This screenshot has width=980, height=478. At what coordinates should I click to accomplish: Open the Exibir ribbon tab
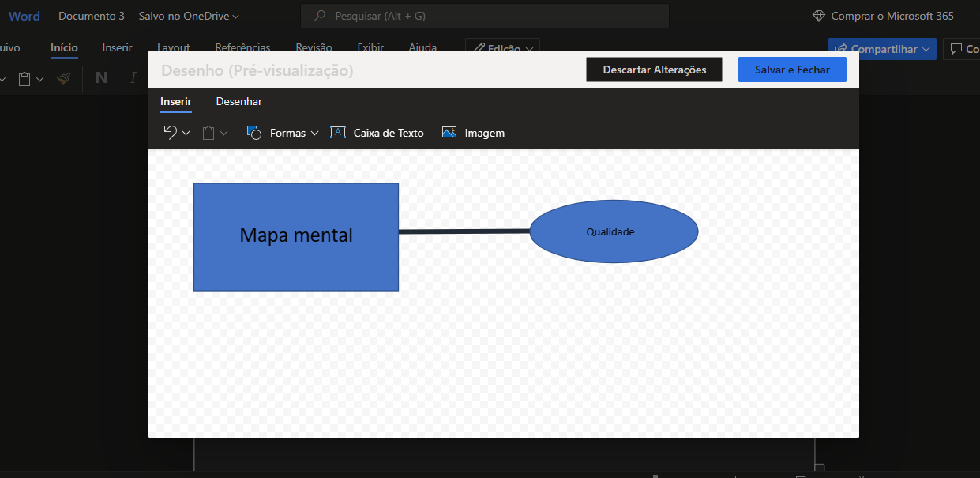pyautogui.click(x=370, y=47)
